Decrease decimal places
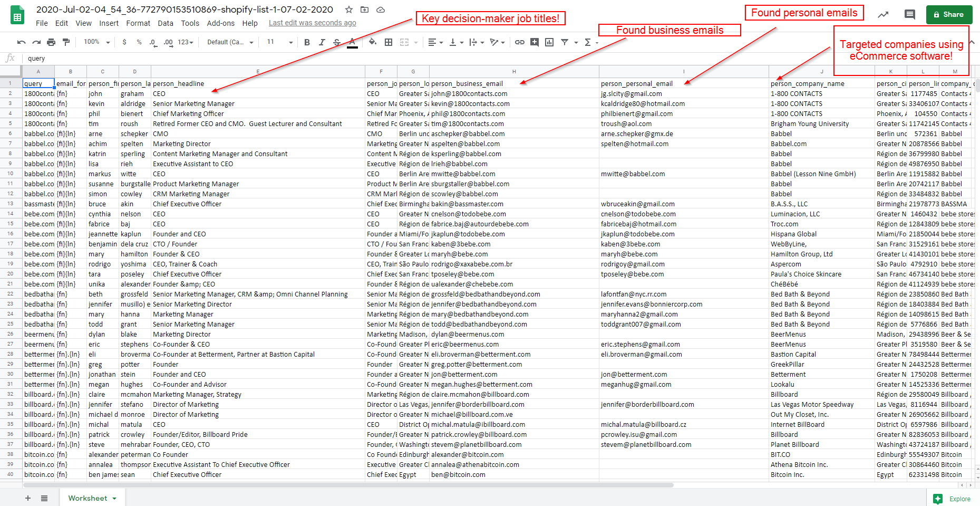The width and height of the screenshot is (980, 506). [x=153, y=42]
